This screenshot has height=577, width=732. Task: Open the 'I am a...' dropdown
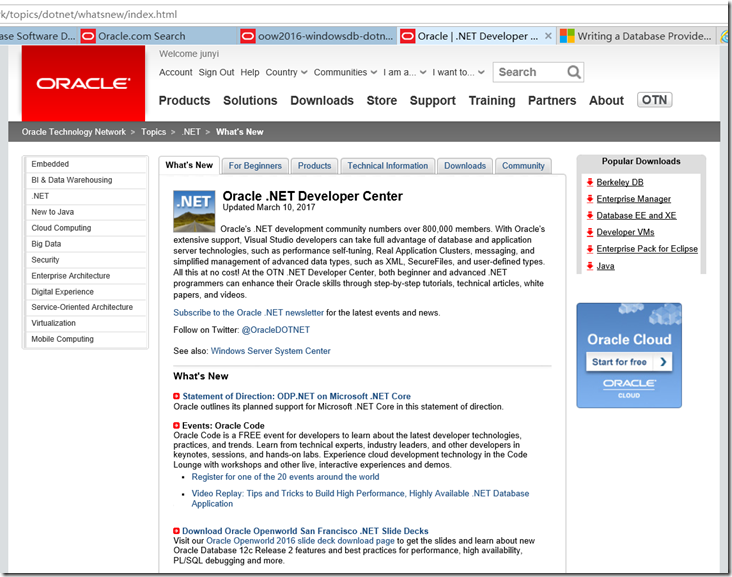[404, 72]
